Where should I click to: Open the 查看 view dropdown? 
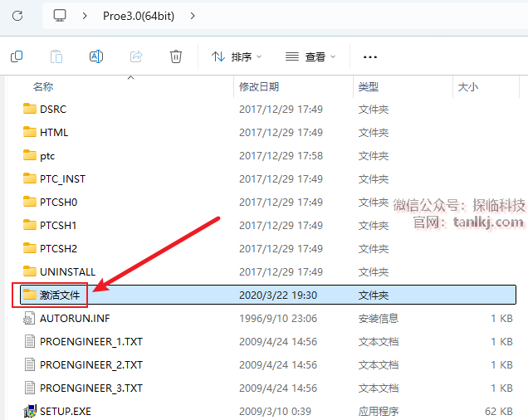(310, 56)
